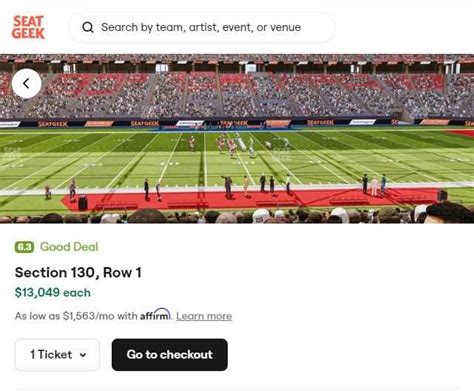The height and width of the screenshot is (391, 474).
Task: Click the crowd heads at the image bottom
Action: (x=237, y=215)
